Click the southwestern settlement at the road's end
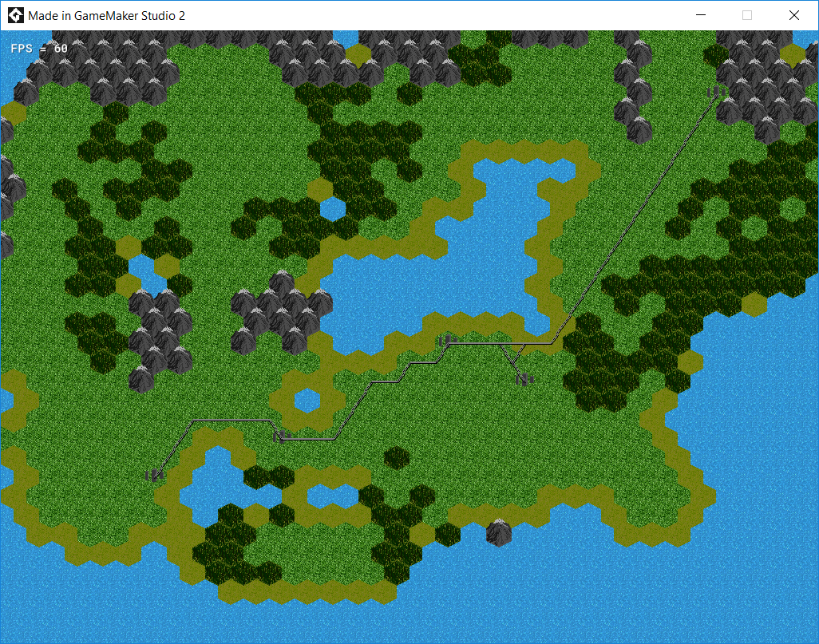Image resolution: width=819 pixels, height=644 pixels. 155,474
